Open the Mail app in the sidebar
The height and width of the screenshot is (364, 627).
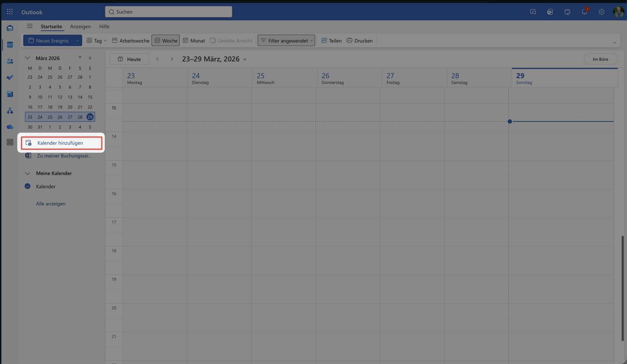10,28
